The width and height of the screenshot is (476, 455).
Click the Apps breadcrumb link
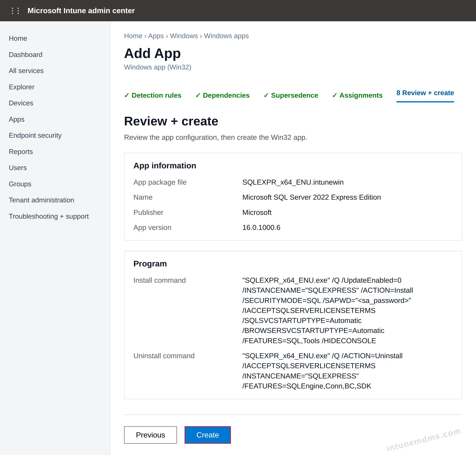[156, 36]
